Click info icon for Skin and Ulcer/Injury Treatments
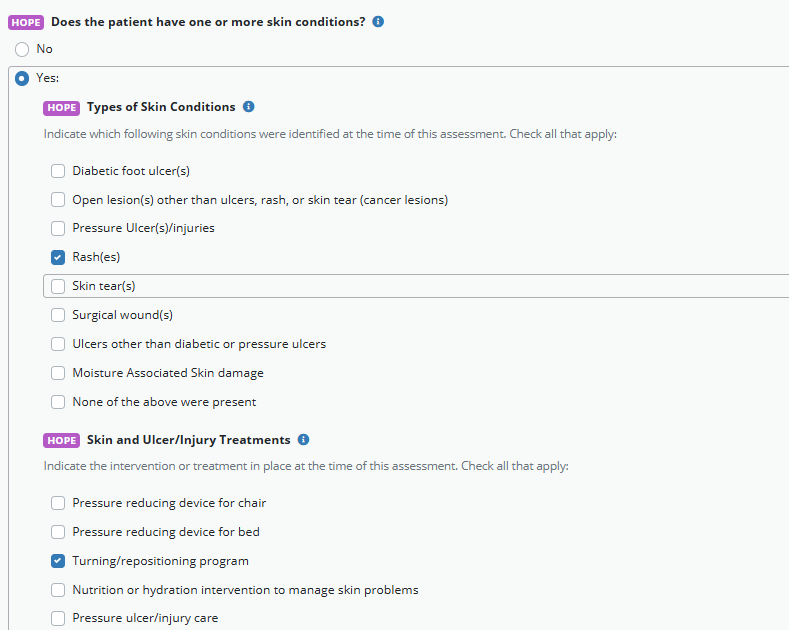The width and height of the screenshot is (789, 630). (304, 440)
